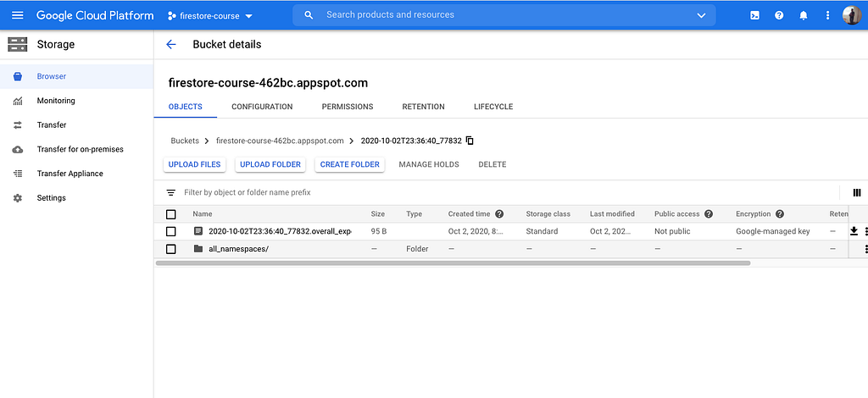Image resolution: width=868 pixels, height=398 pixels.
Task: Select Browser in the sidebar
Action: point(76,76)
